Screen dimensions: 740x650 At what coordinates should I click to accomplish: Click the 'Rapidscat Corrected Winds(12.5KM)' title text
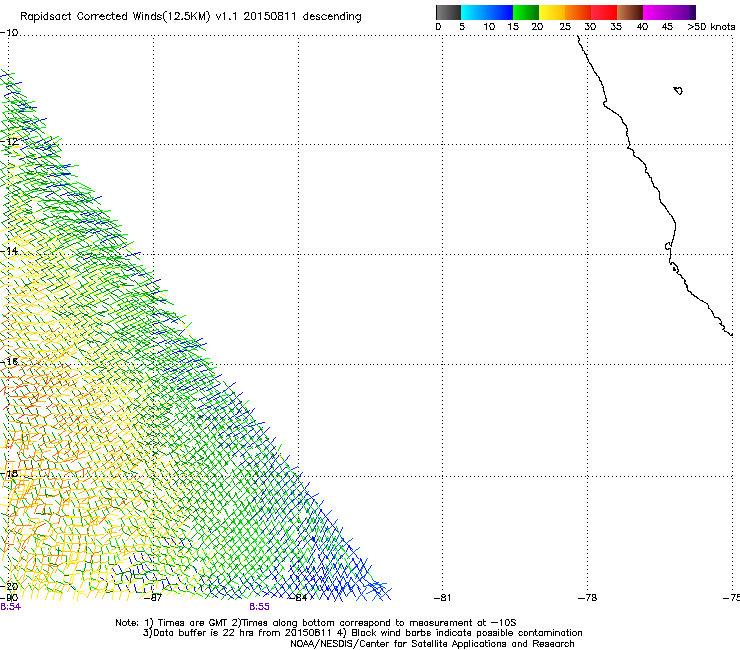(x=115, y=17)
